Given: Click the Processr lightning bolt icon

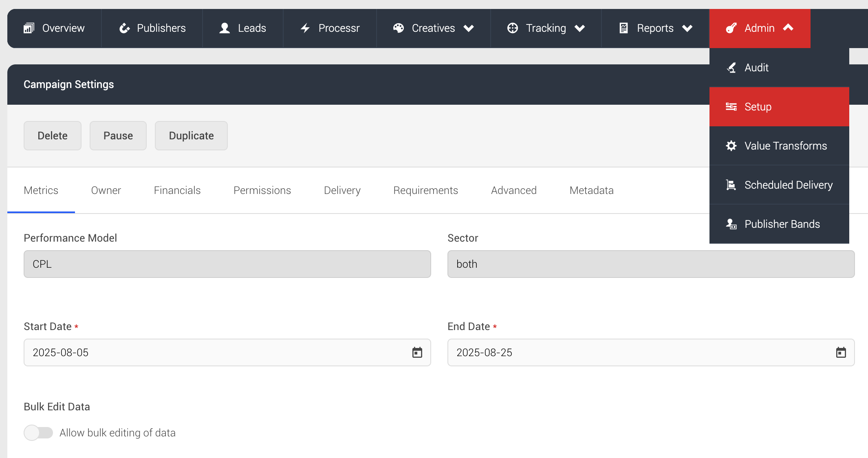Looking at the screenshot, I should (x=305, y=28).
